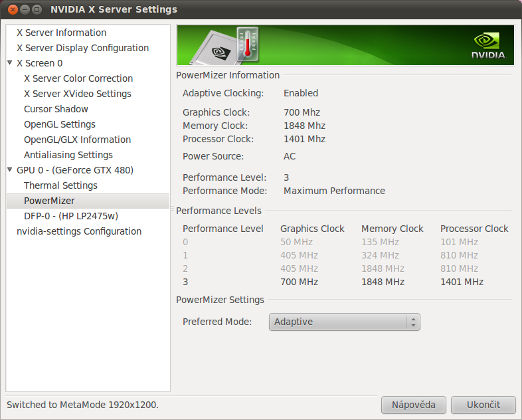The image size is (522, 420).
Task: Click status text Switched to MetaMode 1920x1200
Action: point(82,405)
